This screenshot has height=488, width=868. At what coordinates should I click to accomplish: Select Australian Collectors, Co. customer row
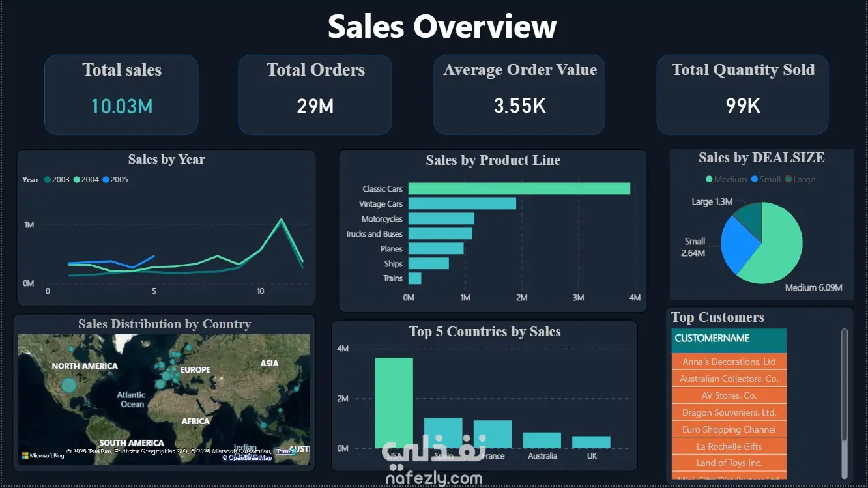pos(729,379)
